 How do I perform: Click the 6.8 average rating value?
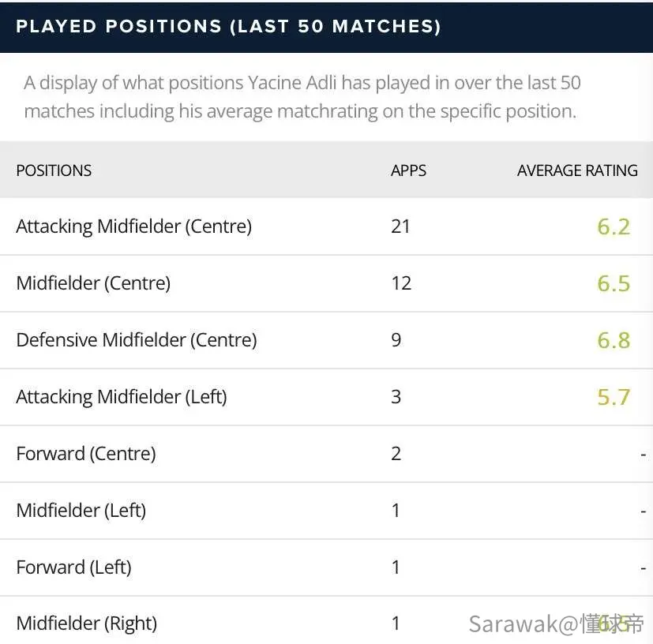point(614,340)
